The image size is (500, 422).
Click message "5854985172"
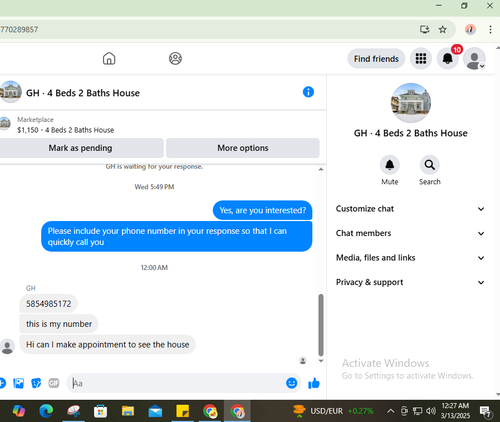(49, 304)
